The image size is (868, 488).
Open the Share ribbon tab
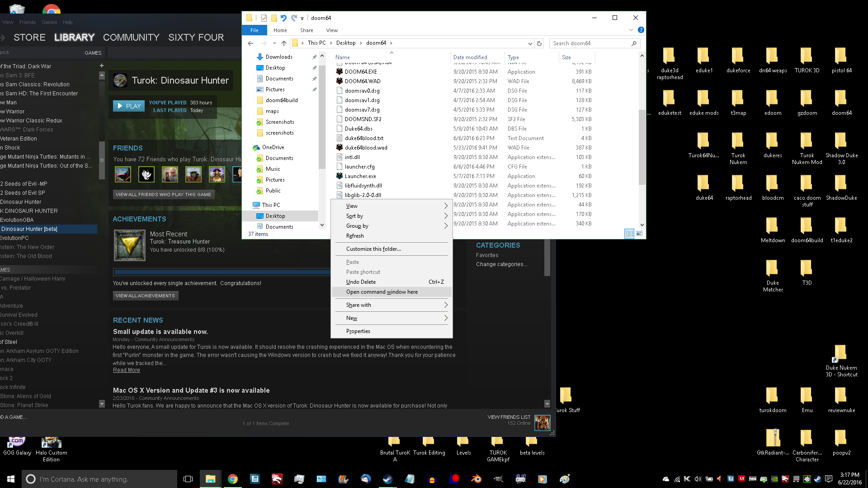307,30
